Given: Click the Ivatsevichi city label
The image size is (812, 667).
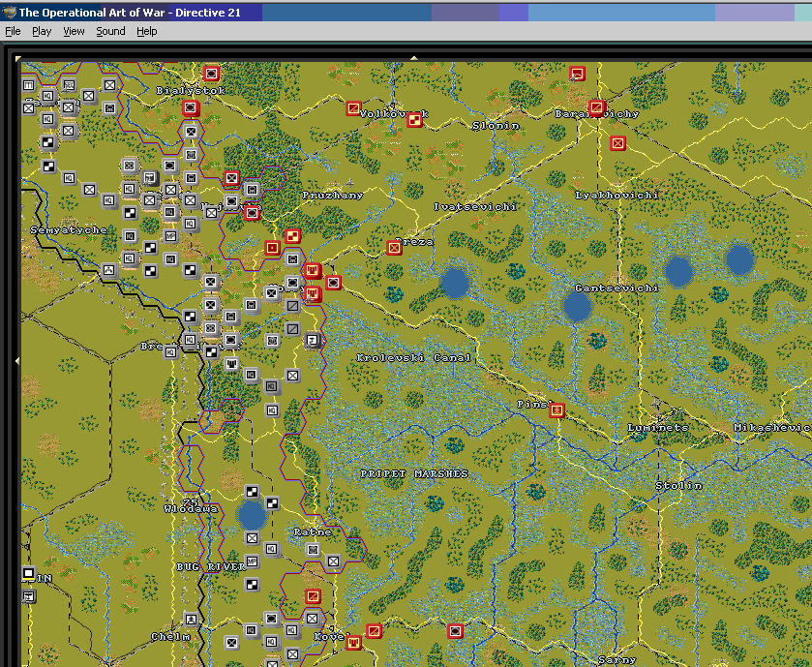Looking at the screenshot, I should click(475, 206).
